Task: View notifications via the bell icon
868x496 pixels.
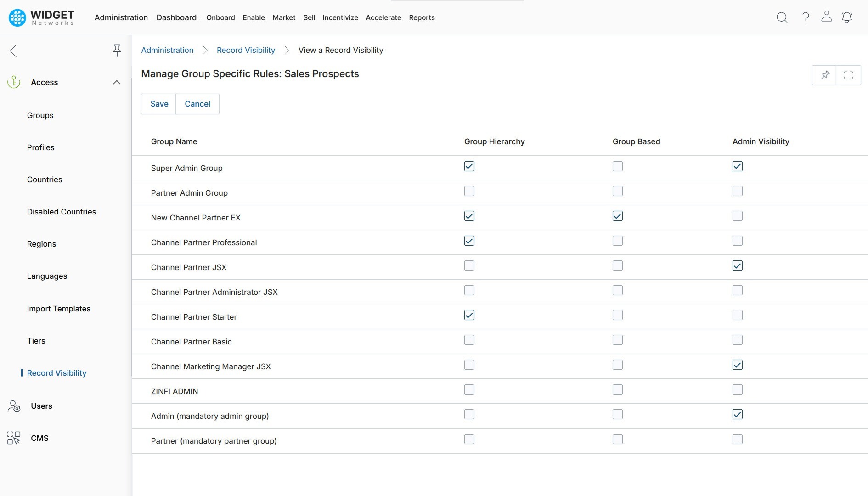Action: click(x=847, y=17)
